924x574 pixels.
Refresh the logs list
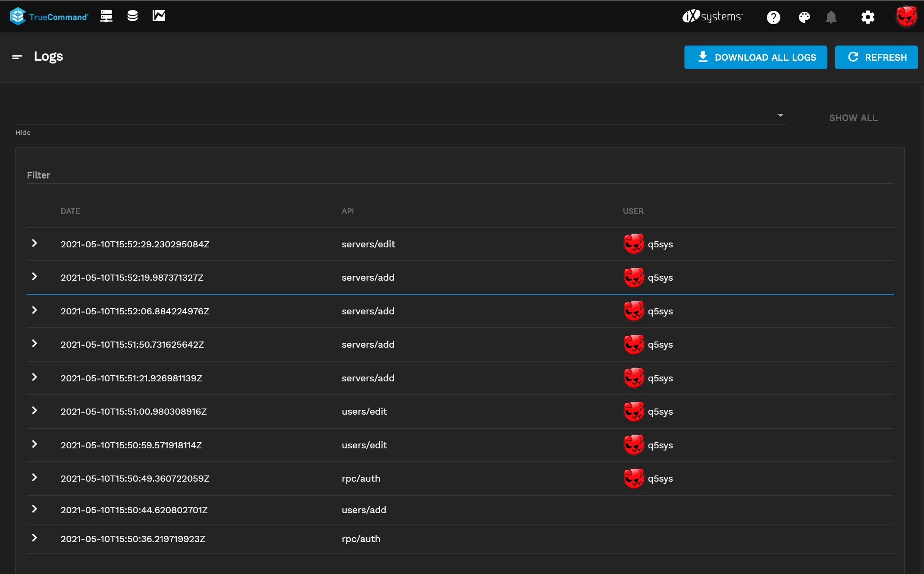(876, 57)
